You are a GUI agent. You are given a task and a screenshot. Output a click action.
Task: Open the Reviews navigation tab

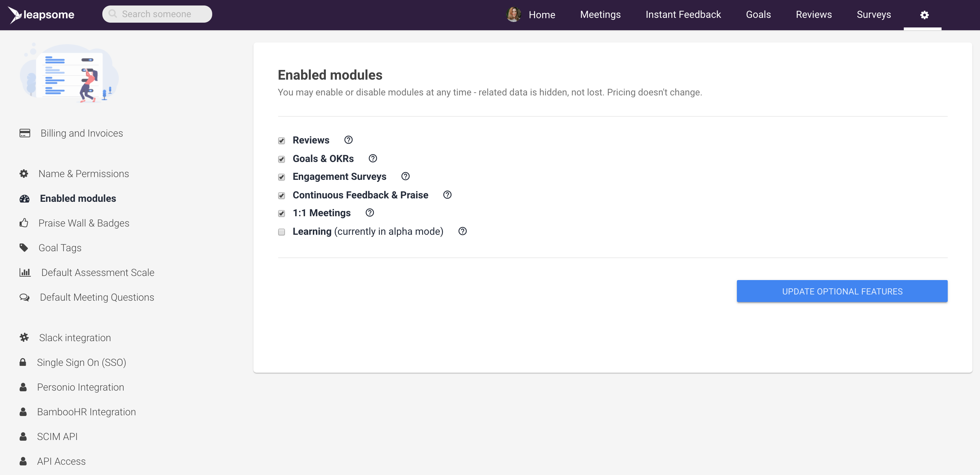click(814, 14)
